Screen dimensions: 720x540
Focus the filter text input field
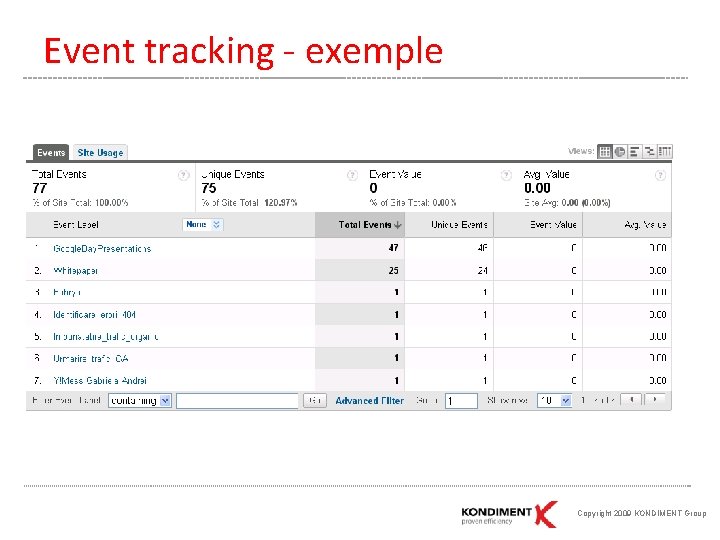click(237, 401)
